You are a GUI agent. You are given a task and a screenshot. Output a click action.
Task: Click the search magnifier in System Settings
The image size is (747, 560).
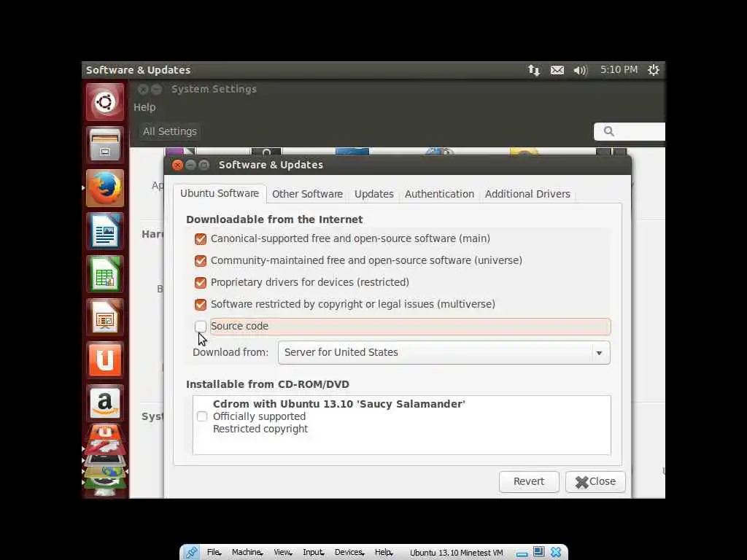pos(609,131)
